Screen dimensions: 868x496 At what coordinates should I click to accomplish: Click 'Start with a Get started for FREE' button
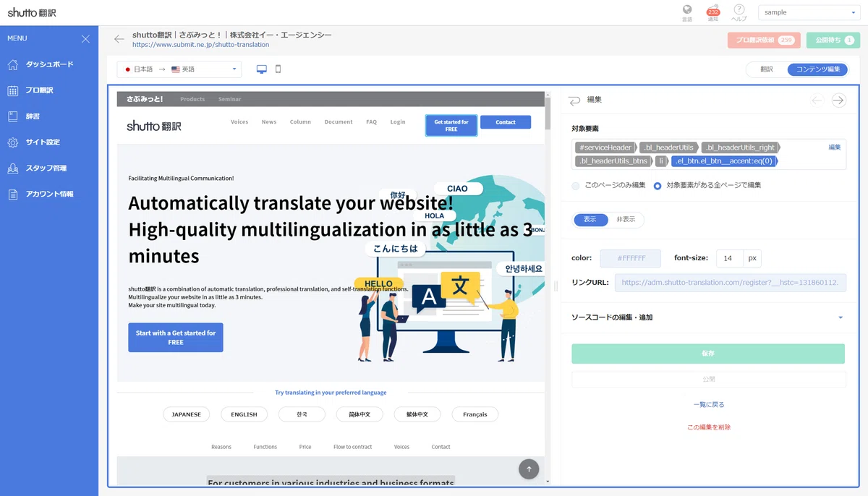point(176,338)
